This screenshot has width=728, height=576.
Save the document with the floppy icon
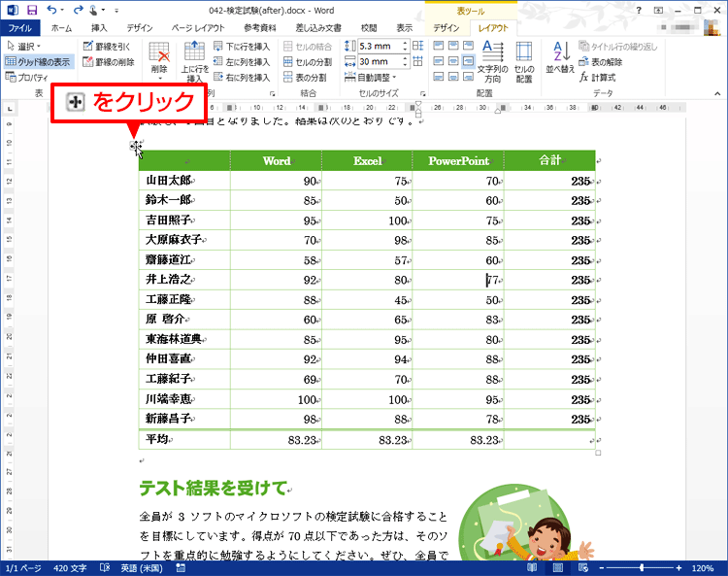32,10
